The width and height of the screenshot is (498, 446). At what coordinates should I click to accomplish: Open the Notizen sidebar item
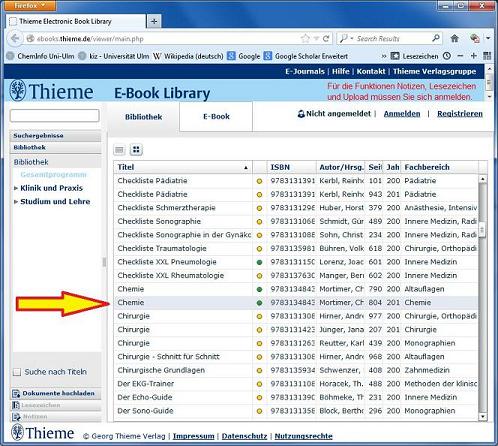click(x=55, y=417)
